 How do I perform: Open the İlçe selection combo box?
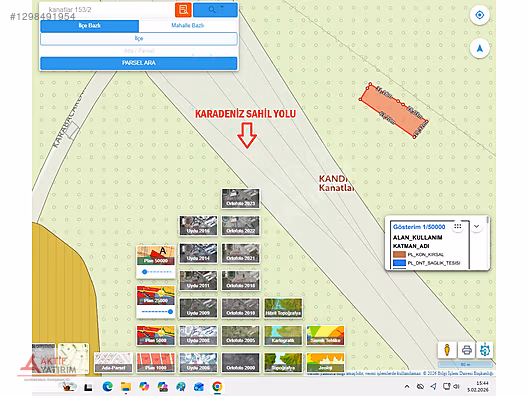click(x=139, y=39)
